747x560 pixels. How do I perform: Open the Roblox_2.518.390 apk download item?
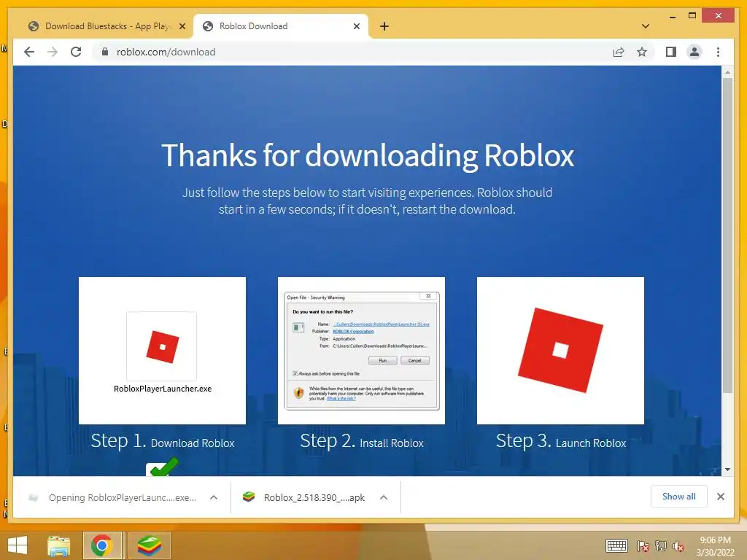(x=305, y=497)
